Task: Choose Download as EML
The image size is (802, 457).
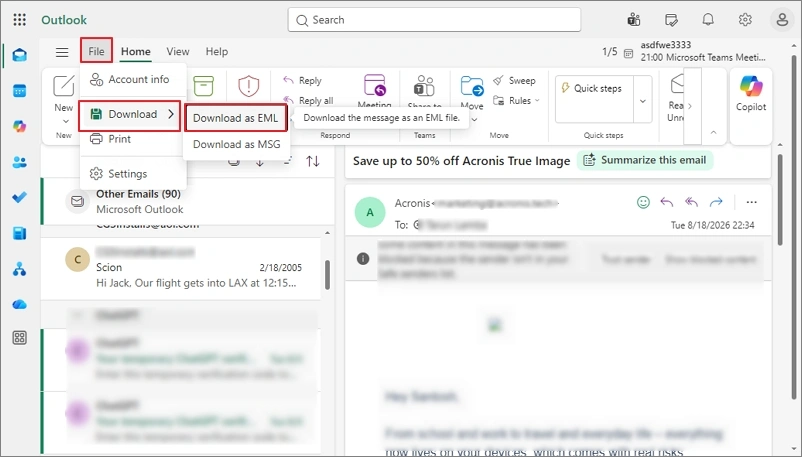Action: pyautogui.click(x=235, y=118)
